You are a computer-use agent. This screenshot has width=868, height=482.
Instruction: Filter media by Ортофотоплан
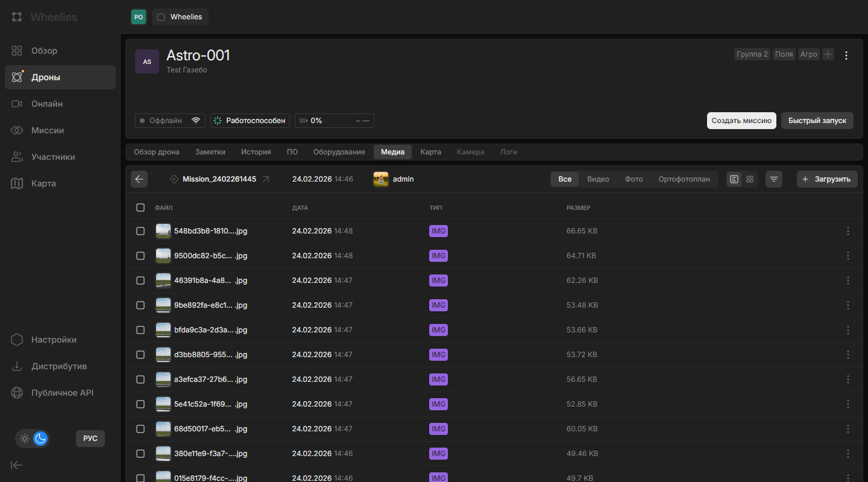pos(684,179)
